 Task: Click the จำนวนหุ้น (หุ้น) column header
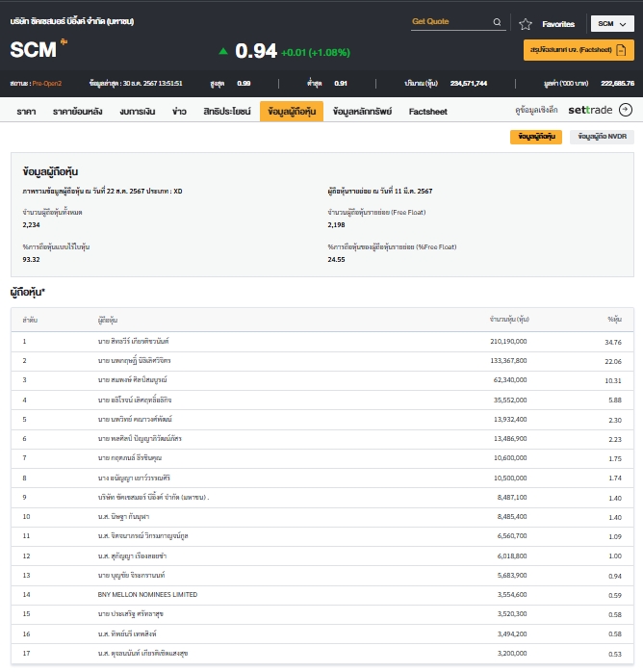pos(509,320)
